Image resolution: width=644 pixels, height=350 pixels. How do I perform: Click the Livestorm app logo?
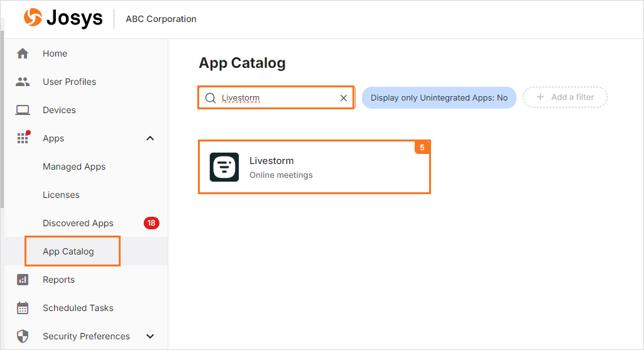[224, 167]
